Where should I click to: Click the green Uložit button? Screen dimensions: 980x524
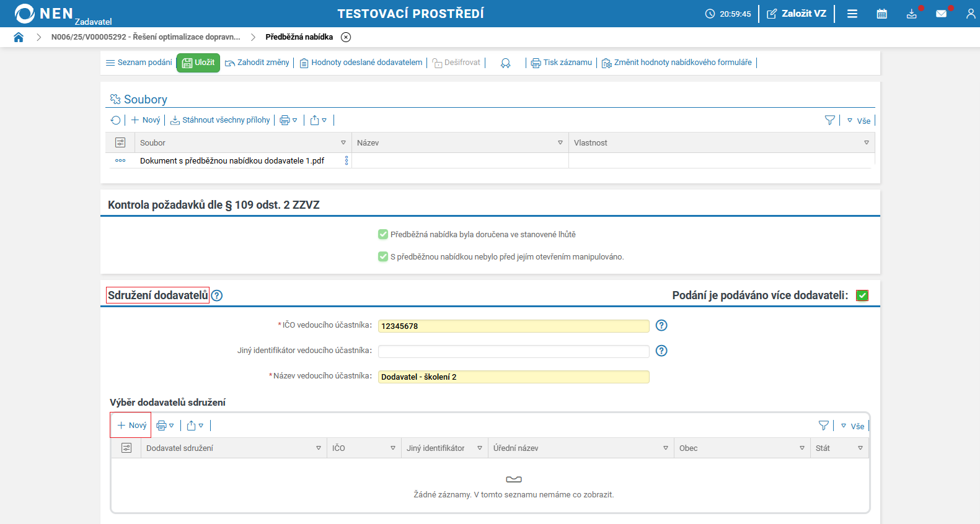pyautogui.click(x=198, y=63)
